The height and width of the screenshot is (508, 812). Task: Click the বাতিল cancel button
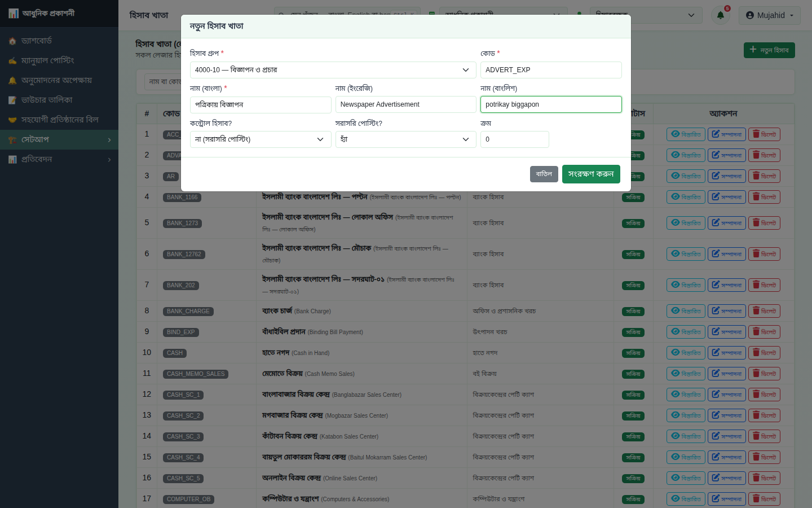(544, 174)
